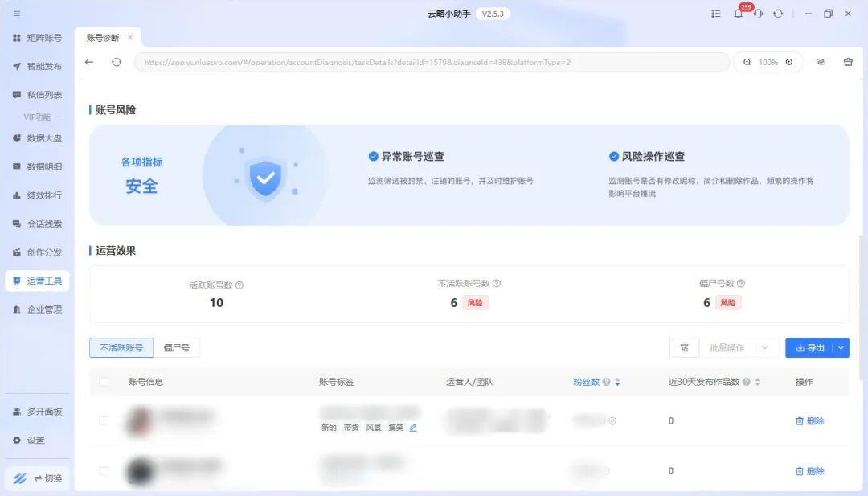
Task: Sort by 粉丝数 column arrows
Action: tap(617, 382)
